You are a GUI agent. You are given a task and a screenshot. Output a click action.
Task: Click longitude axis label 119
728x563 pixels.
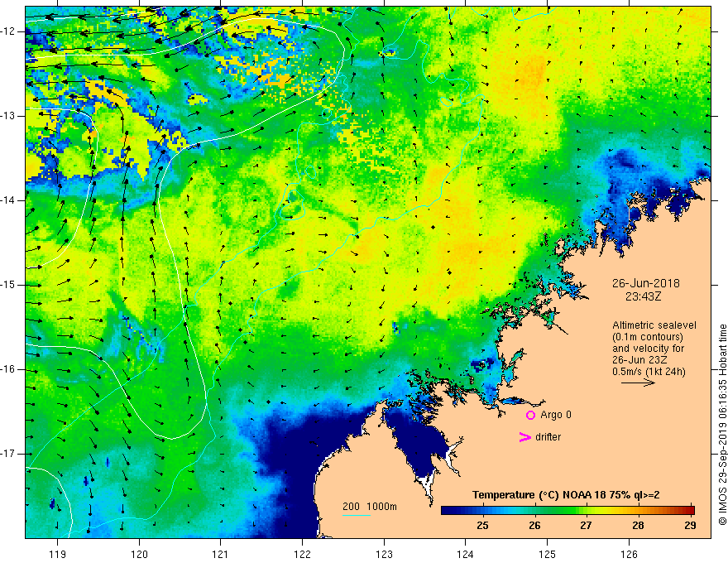[58, 554]
